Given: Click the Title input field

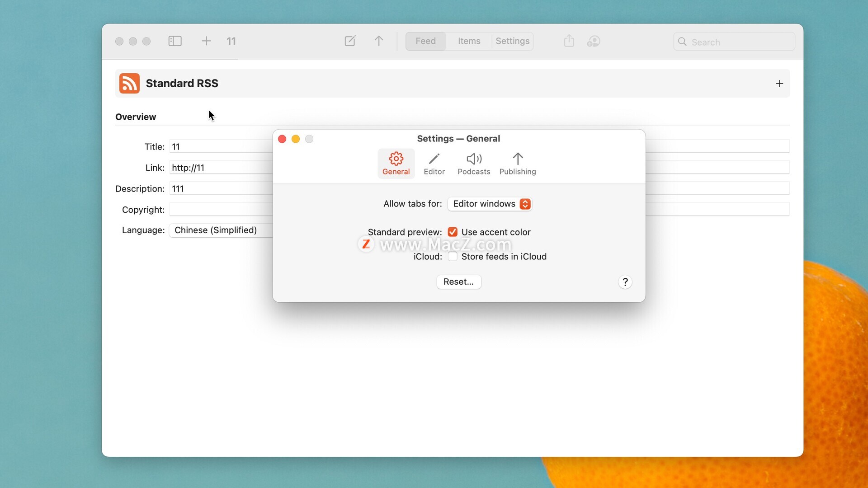Looking at the screenshot, I should (221, 146).
